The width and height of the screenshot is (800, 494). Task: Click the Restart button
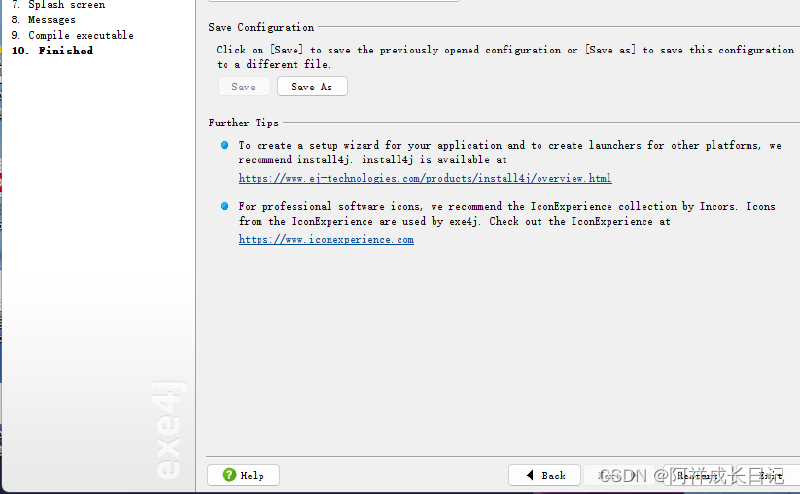(697, 475)
